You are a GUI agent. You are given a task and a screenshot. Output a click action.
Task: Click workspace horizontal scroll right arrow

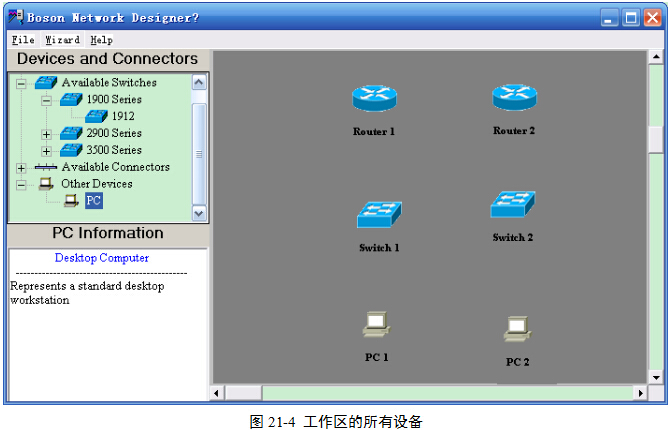640,393
